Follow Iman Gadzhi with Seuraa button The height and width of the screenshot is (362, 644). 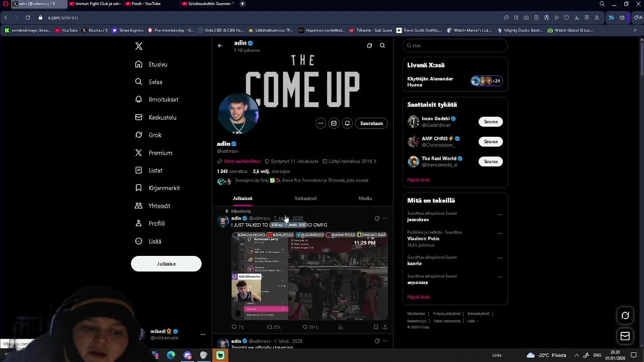491,122
